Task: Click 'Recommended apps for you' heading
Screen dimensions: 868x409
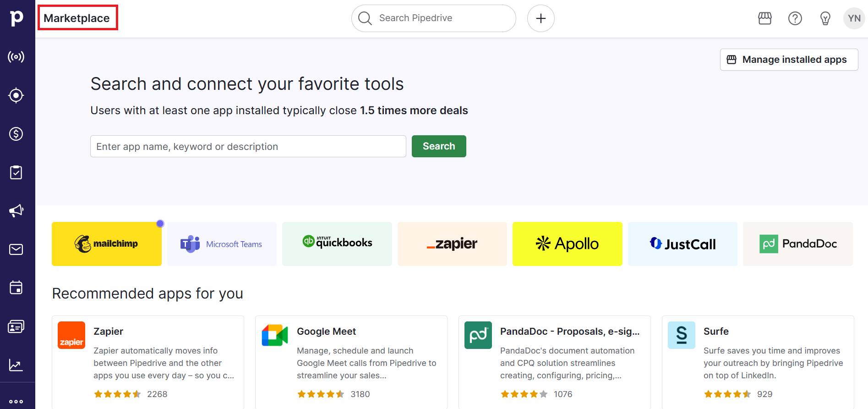Action: pyautogui.click(x=147, y=293)
